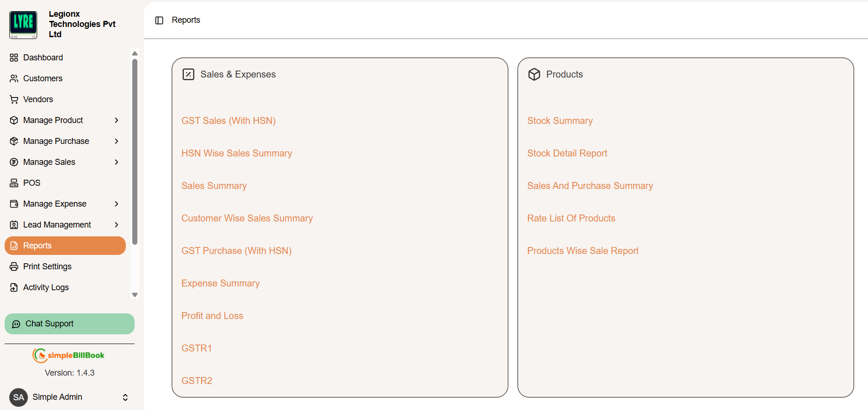Viewport: 868px width, 410px height.
Task: Open Products Wise Sale Report
Action: pos(583,251)
